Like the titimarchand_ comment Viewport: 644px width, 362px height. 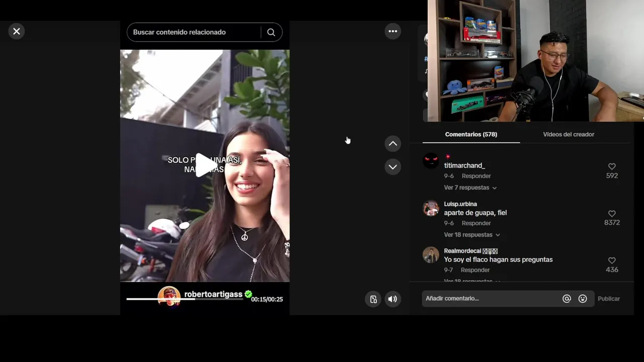[612, 166]
